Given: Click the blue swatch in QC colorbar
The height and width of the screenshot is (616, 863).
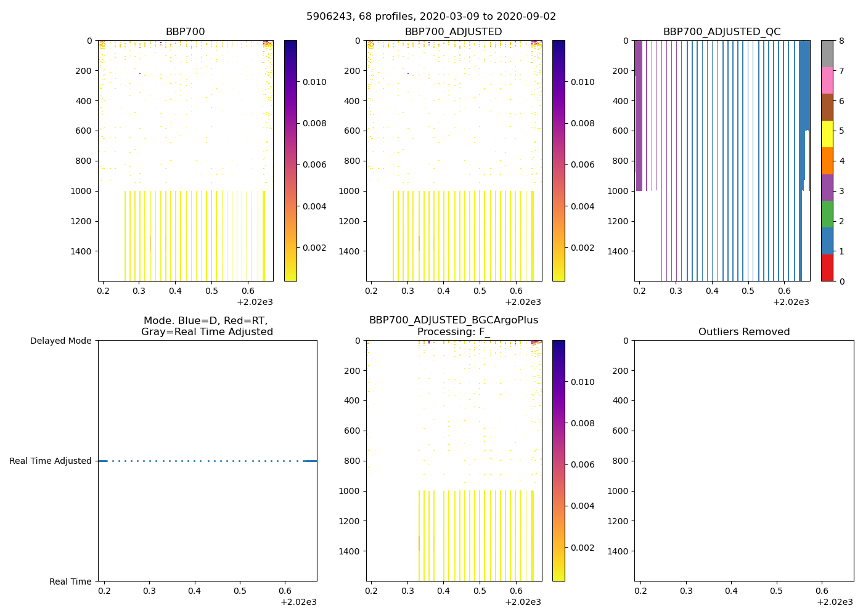Looking at the screenshot, I should coord(827,241).
